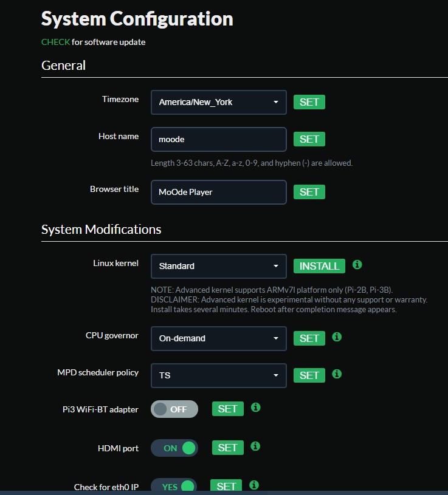Open the Timezone America/New_York dropdown
Image resolution: width=448 pixels, height=495 pixels.
point(219,102)
